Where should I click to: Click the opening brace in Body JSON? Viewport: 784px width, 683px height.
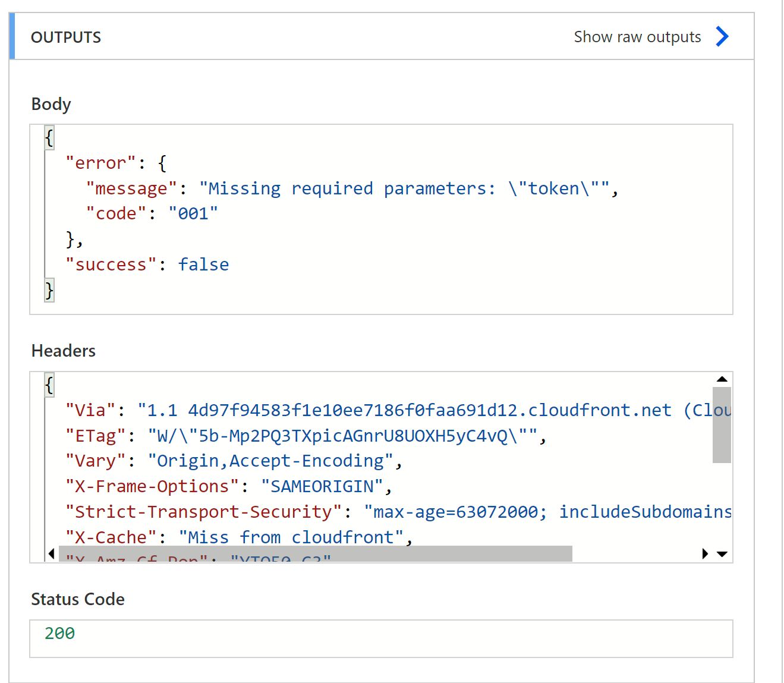tap(49, 138)
